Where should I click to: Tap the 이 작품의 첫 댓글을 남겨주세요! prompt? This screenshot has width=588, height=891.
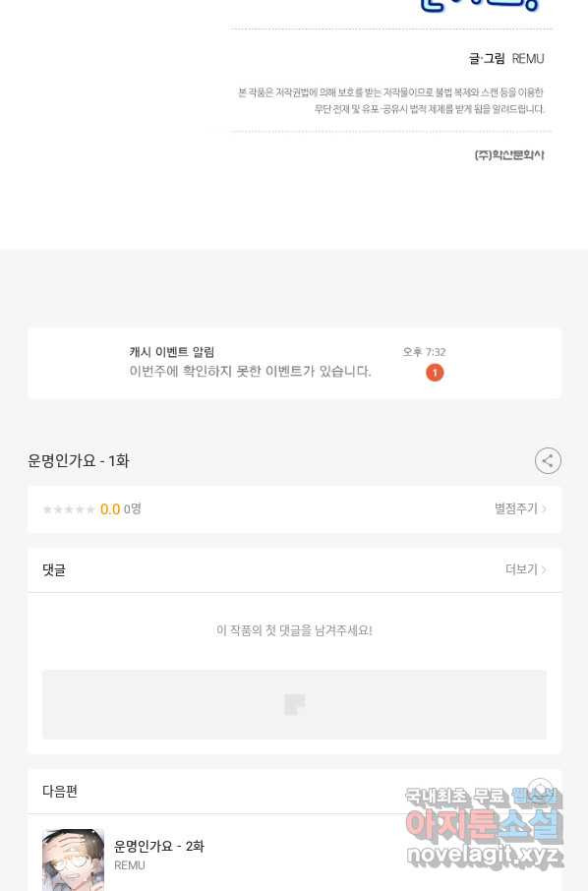[x=294, y=630]
